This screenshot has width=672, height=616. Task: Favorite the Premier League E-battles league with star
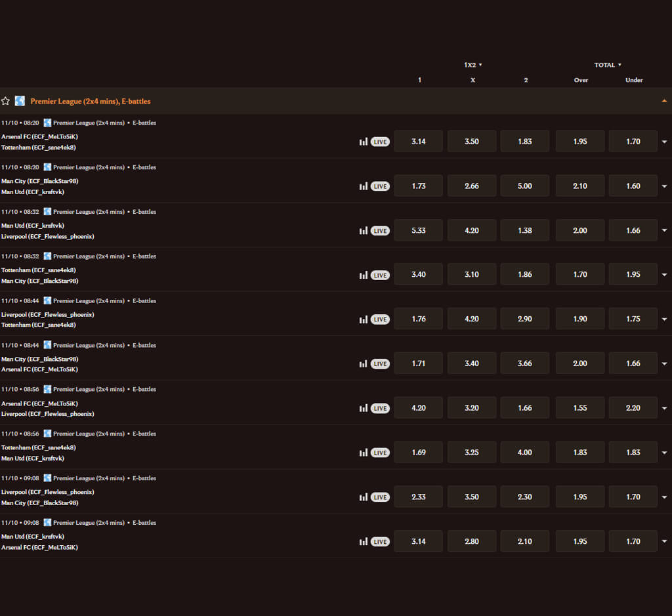[5, 101]
